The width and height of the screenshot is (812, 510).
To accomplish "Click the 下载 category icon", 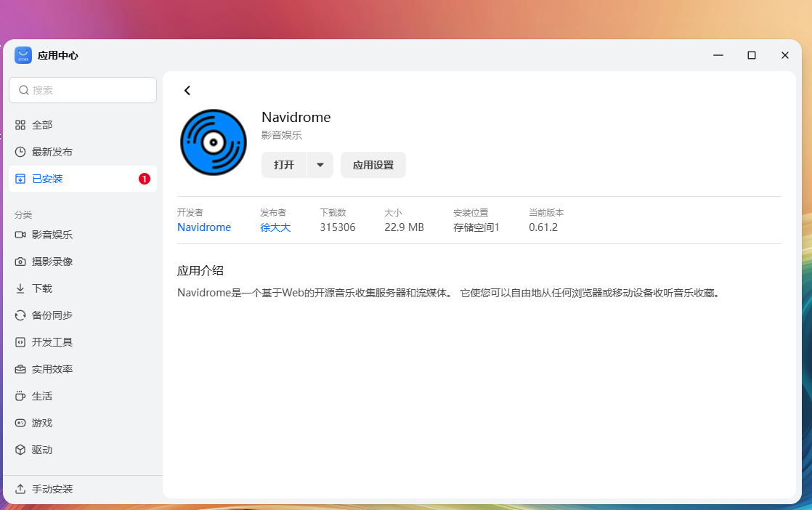I will pyautogui.click(x=20, y=288).
